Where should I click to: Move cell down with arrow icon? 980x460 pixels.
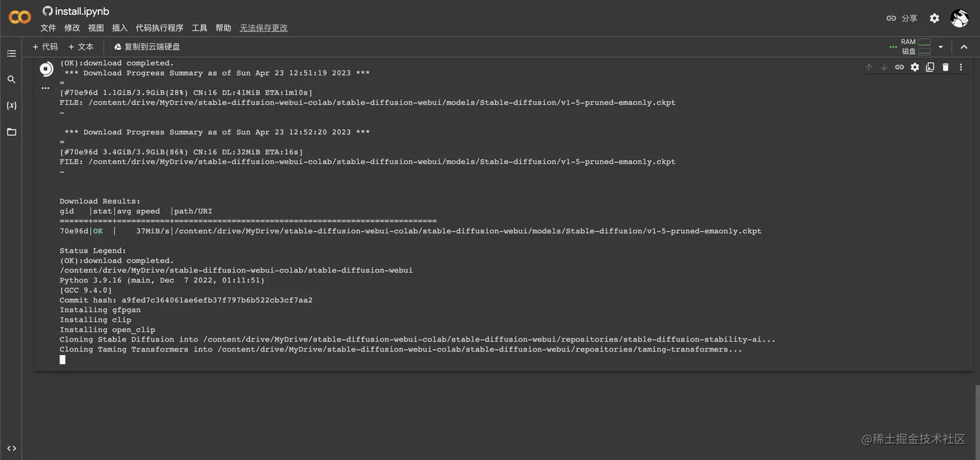(884, 67)
